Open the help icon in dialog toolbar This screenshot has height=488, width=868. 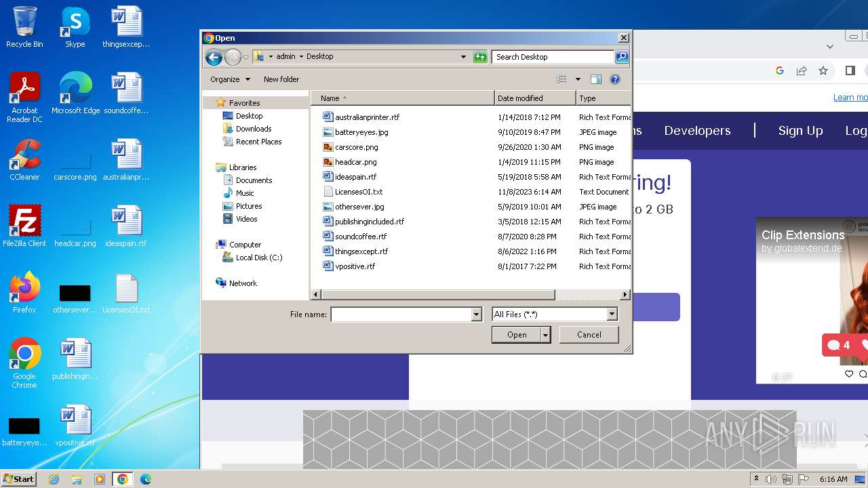(615, 79)
